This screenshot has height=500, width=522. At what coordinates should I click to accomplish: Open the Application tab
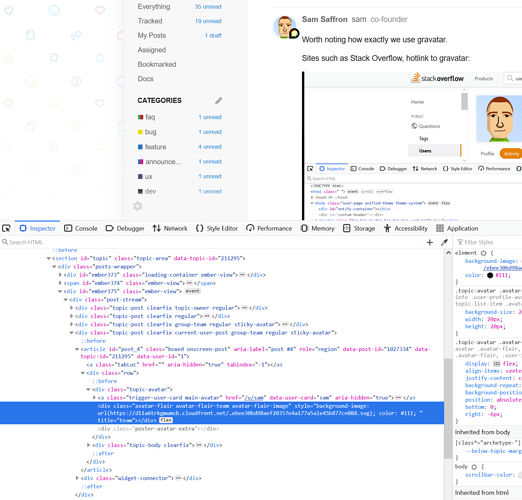[x=457, y=228]
